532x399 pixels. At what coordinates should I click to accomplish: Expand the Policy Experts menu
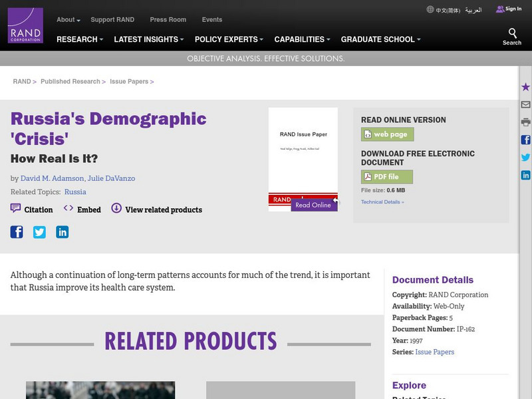tap(229, 39)
